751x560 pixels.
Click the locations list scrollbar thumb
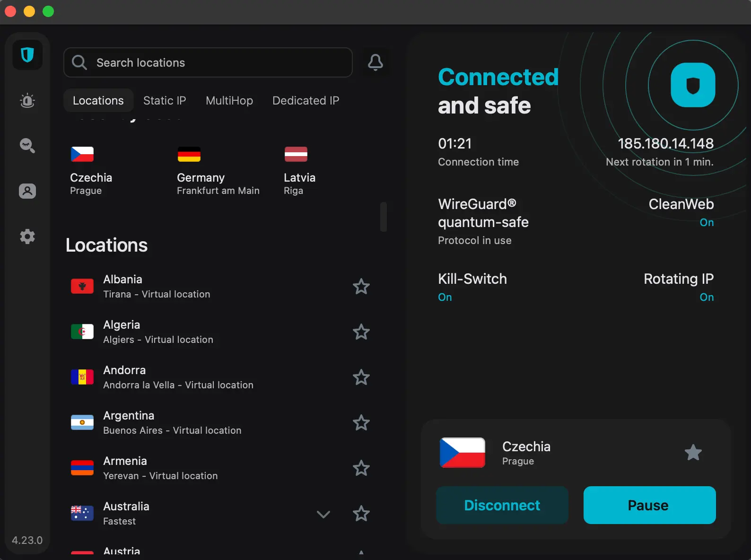pyautogui.click(x=384, y=217)
